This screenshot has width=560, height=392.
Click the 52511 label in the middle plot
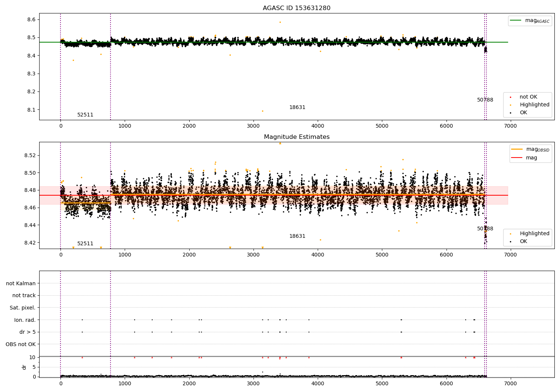coord(85,244)
